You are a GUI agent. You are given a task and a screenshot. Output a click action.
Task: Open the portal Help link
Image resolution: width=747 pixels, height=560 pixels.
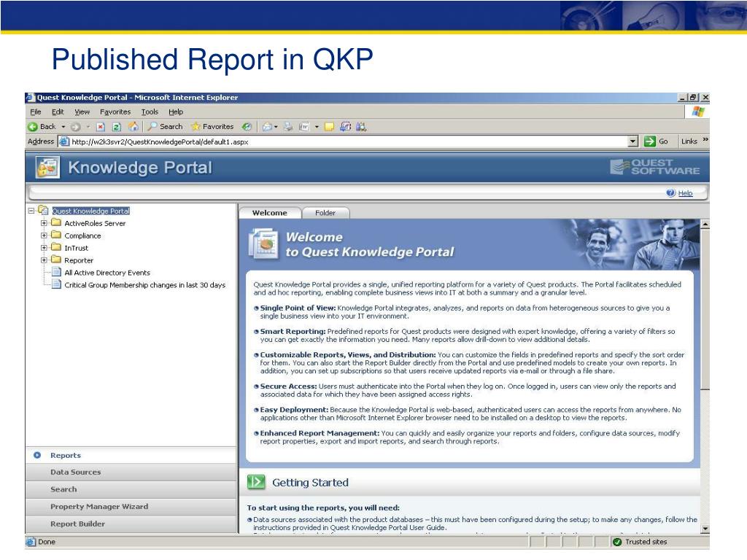coord(685,192)
